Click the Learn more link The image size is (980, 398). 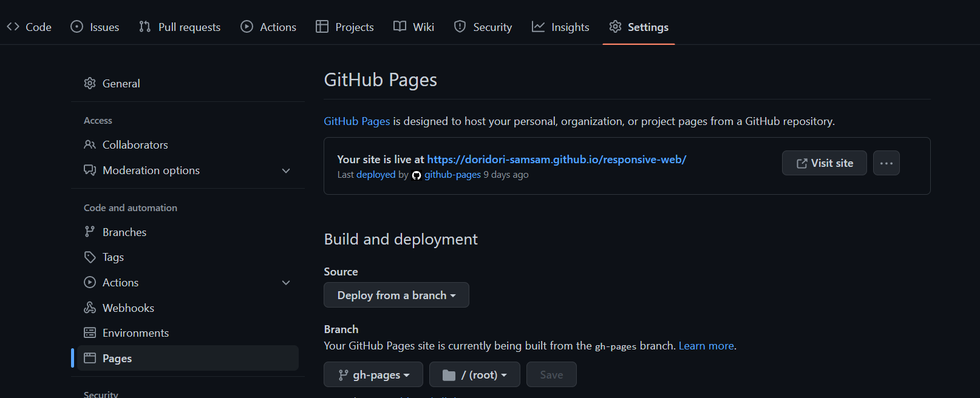coord(706,346)
